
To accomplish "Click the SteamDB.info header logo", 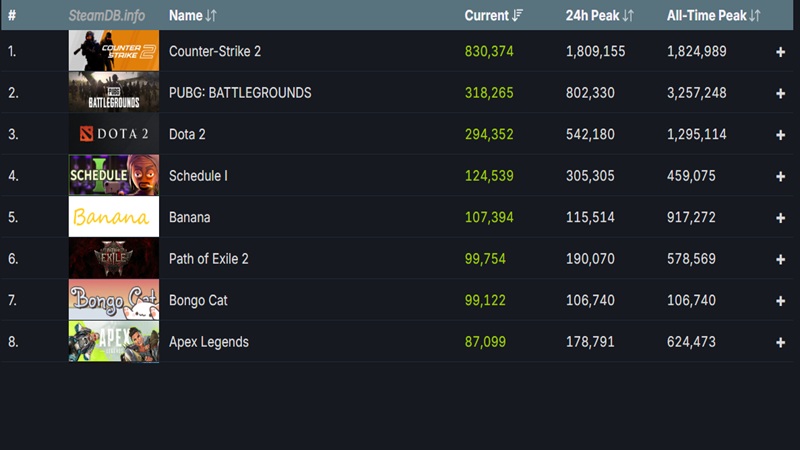I will [106, 16].
